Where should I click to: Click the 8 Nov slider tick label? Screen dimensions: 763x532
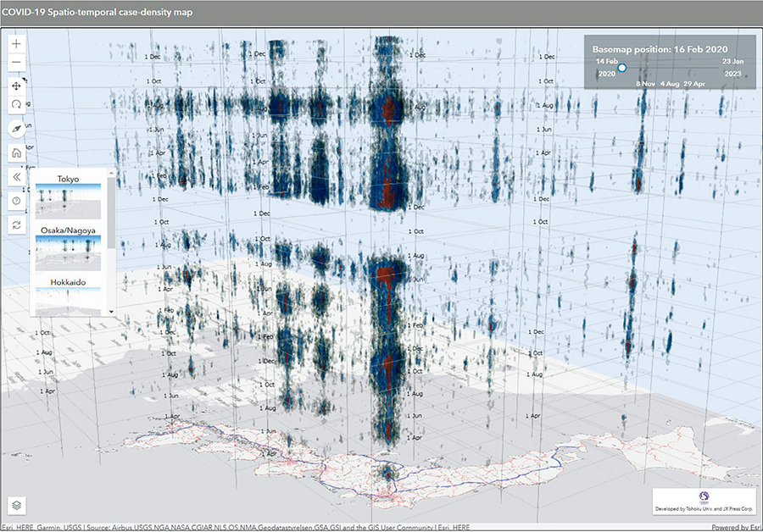pos(646,85)
